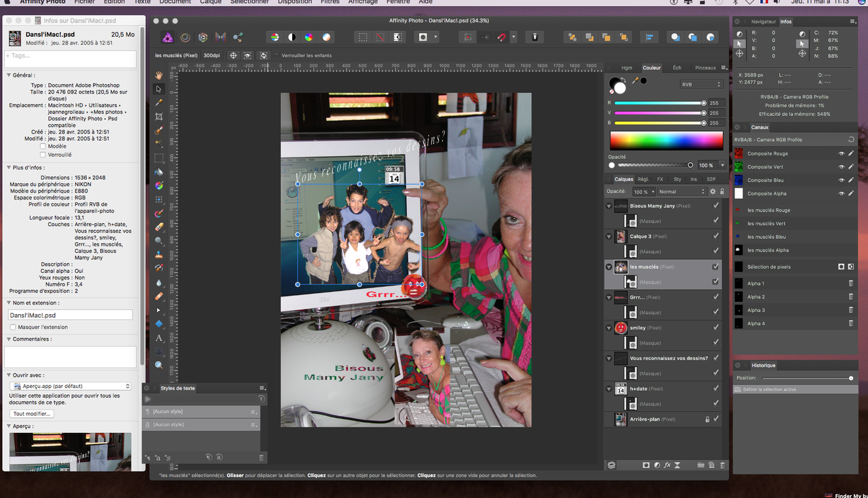
Task: Switch to the Pinceaux tab
Action: point(705,68)
